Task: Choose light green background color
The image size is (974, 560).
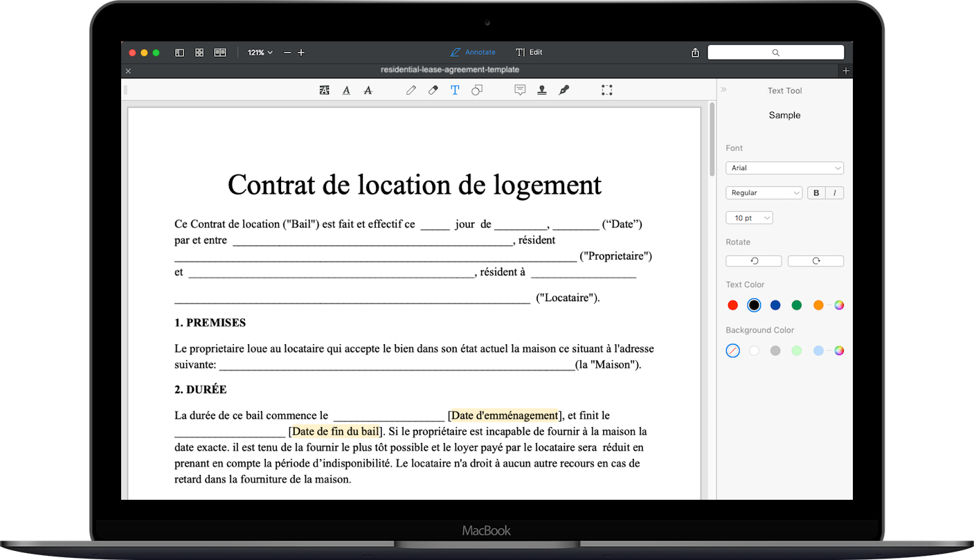Action: pyautogui.click(x=797, y=351)
